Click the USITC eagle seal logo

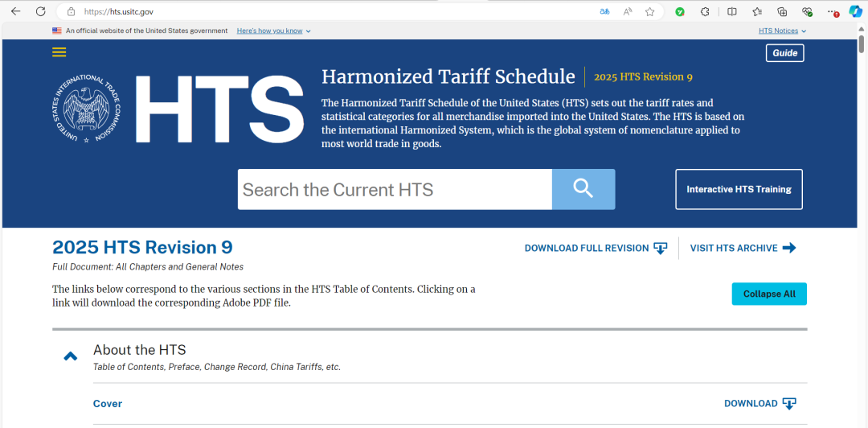click(84, 108)
